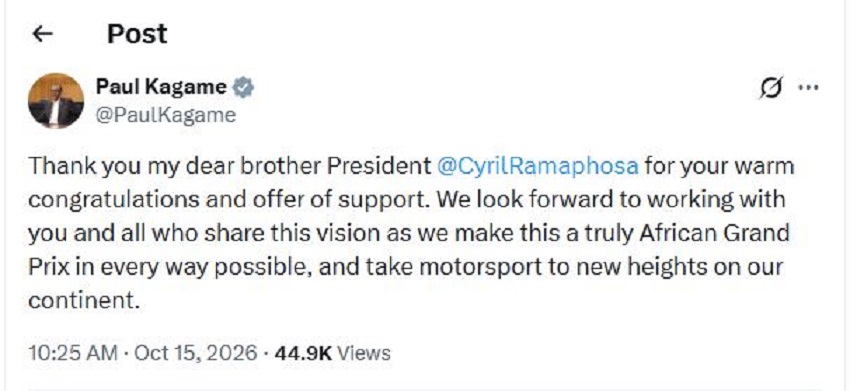Click the 44.9K view count

[x=302, y=353]
